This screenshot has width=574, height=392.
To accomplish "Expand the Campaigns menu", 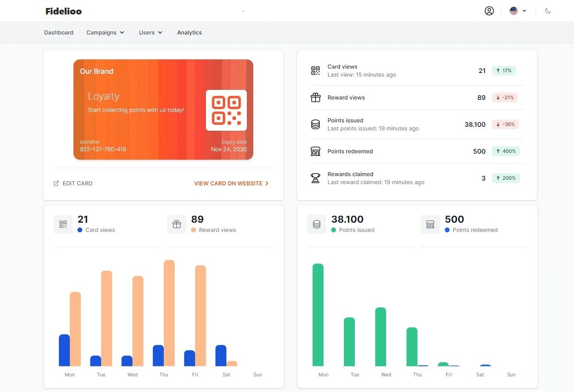I will coord(105,32).
